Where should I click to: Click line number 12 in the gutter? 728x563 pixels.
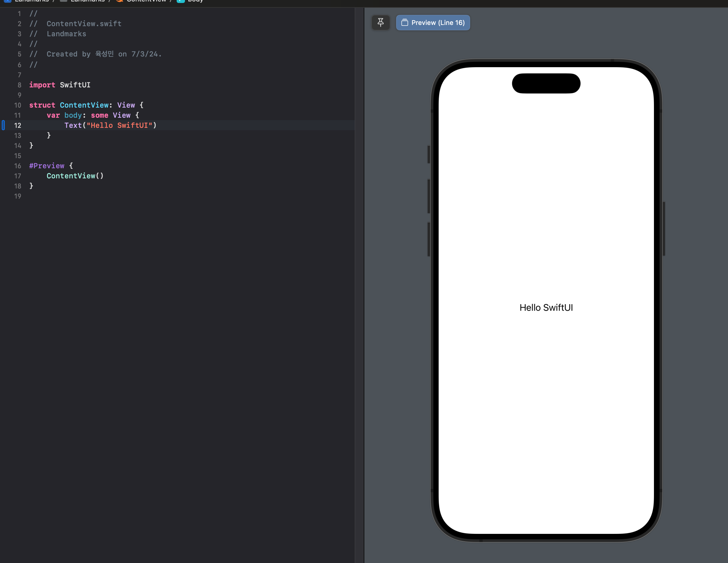point(18,126)
